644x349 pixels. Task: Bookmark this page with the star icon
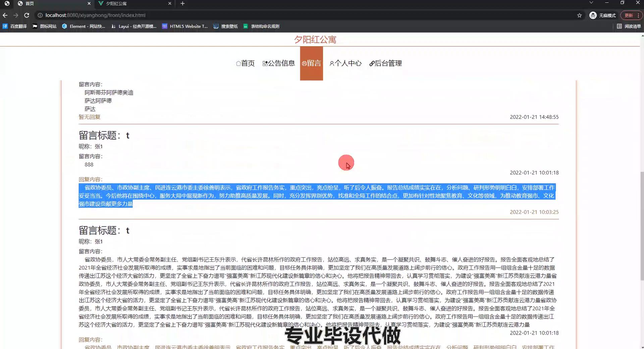coord(579,15)
